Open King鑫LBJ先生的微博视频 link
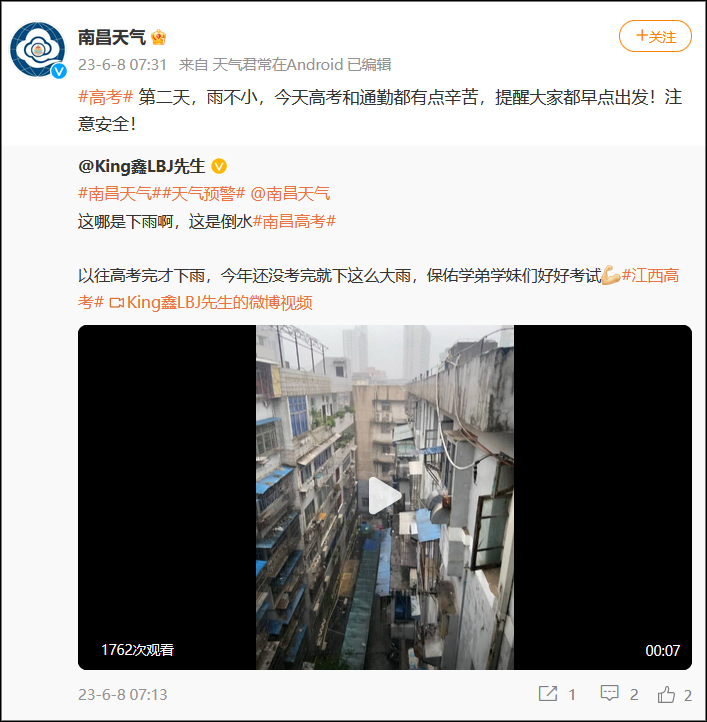Viewport: 707px width, 722px height. pyautogui.click(x=219, y=303)
